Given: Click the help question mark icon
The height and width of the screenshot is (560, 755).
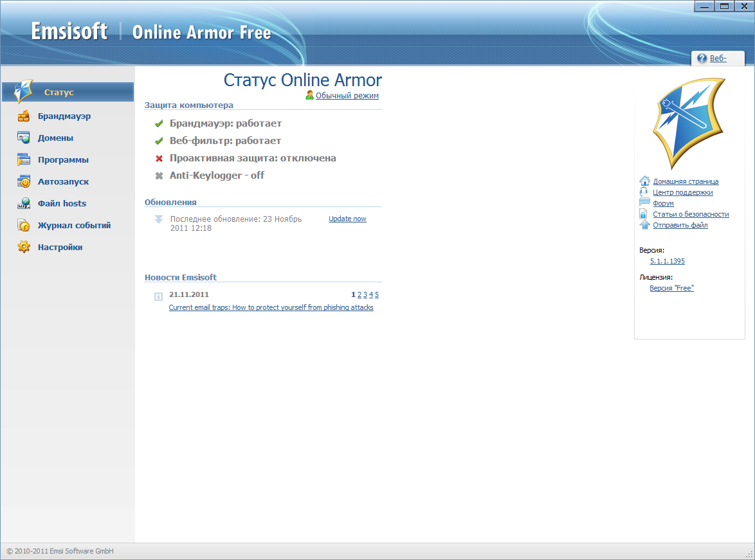Looking at the screenshot, I should [702, 59].
